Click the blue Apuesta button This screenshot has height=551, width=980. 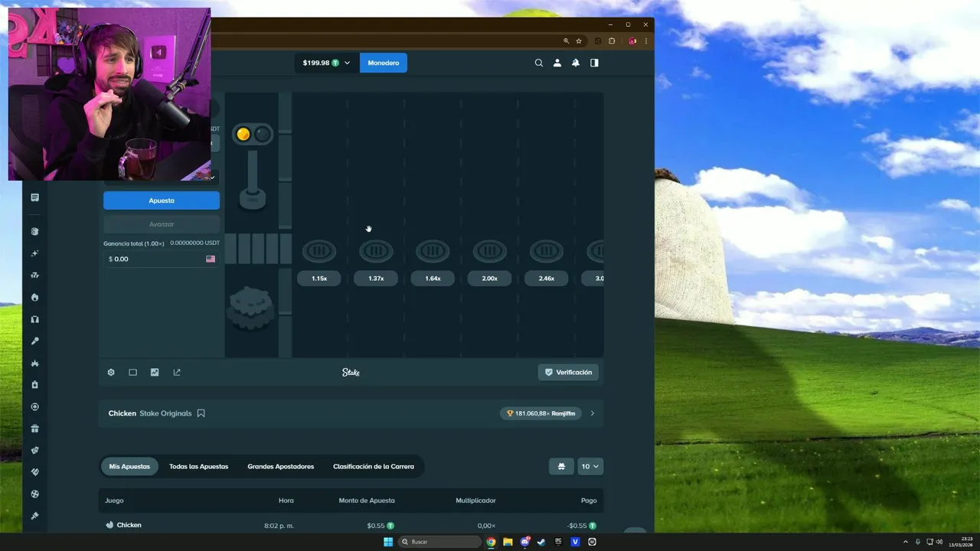(162, 201)
